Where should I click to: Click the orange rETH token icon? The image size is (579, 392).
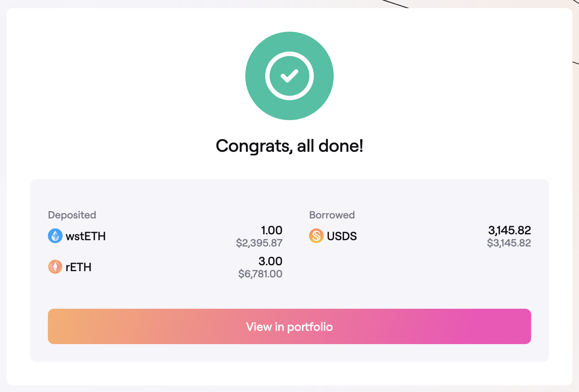click(x=55, y=267)
